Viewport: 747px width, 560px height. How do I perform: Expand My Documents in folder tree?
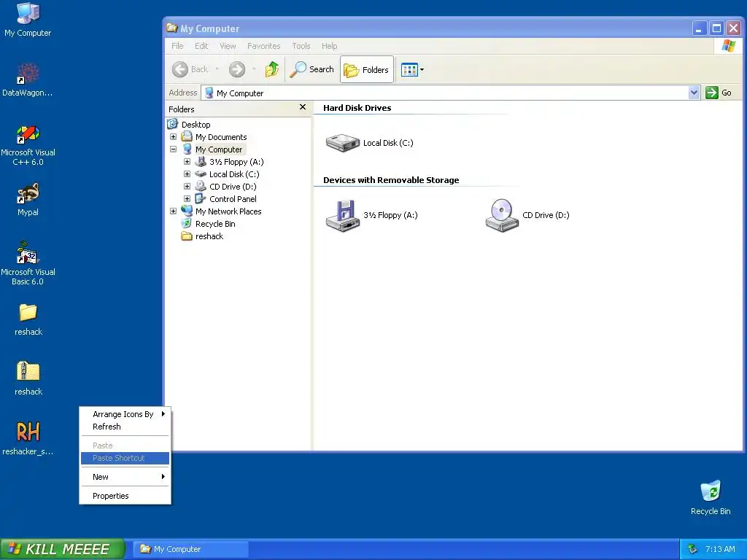[x=174, y=137]
